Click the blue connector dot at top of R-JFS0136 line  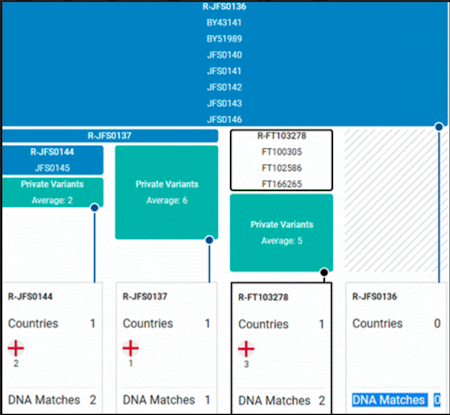tap(439, 127)
